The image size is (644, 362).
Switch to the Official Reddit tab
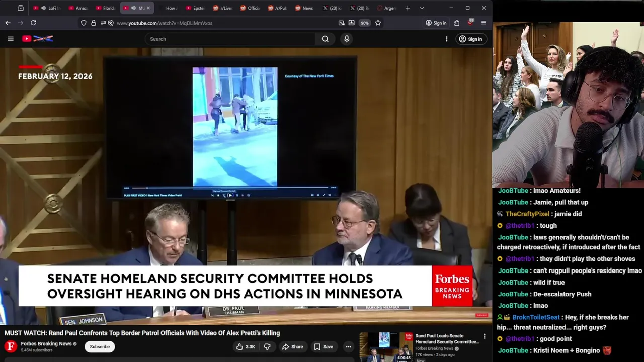(x=250, y=8)
